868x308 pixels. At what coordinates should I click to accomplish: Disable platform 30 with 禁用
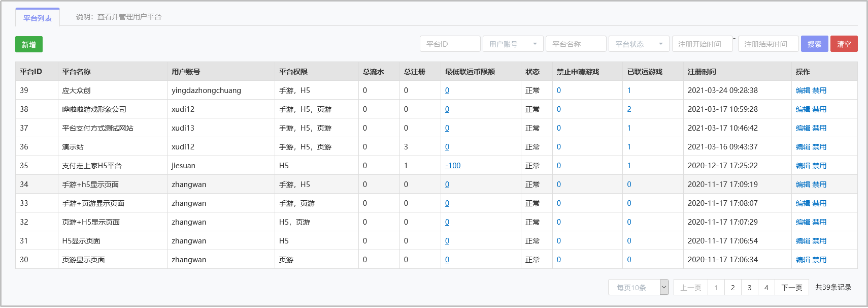819,260
